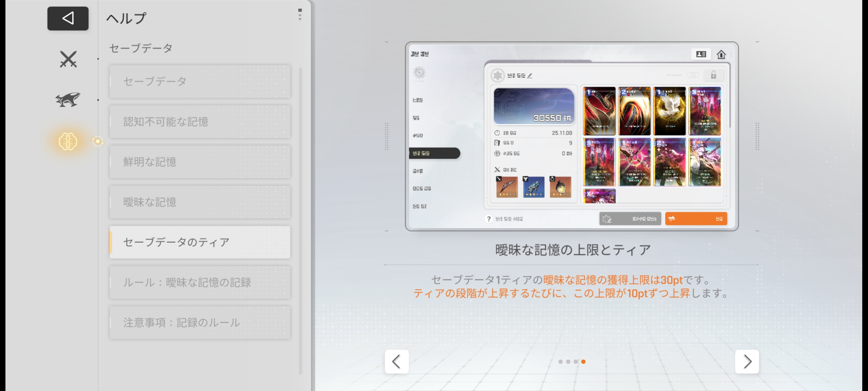
Task: Click the lock icon in preview
Action: 713,75
